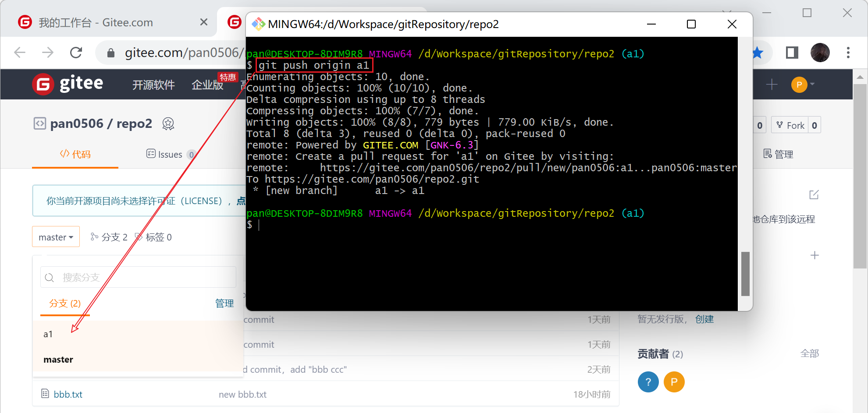Viewport: 868px width, 413px height.
Task: Click the Git Bash terminal scrollbar
Action: coord(745,273)
